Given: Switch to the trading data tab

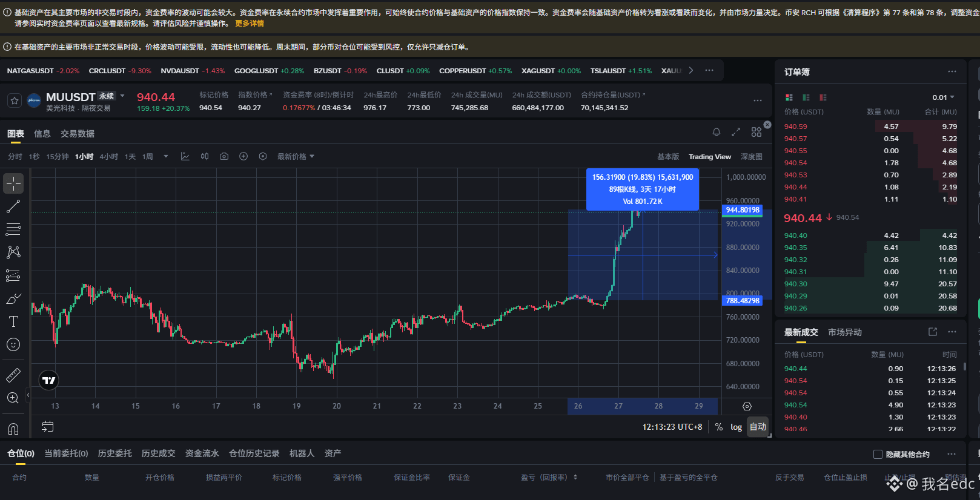Looking at the screenshot, I should pos(78,134).
